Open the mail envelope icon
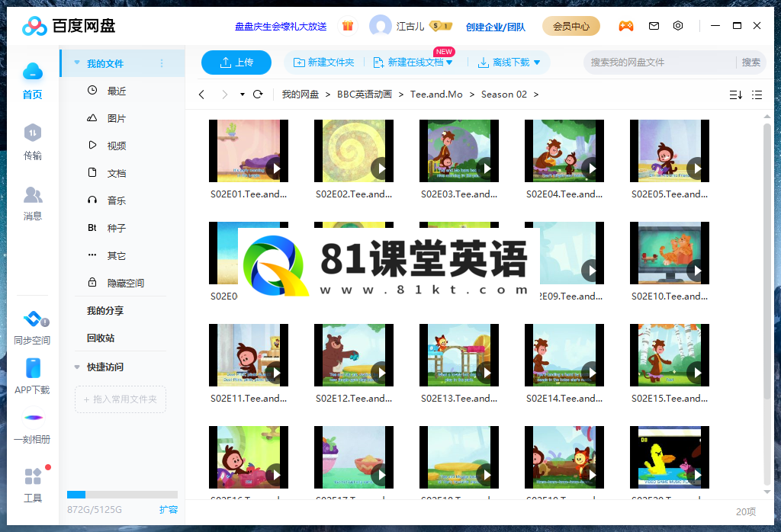 click(x=654, y=26)
